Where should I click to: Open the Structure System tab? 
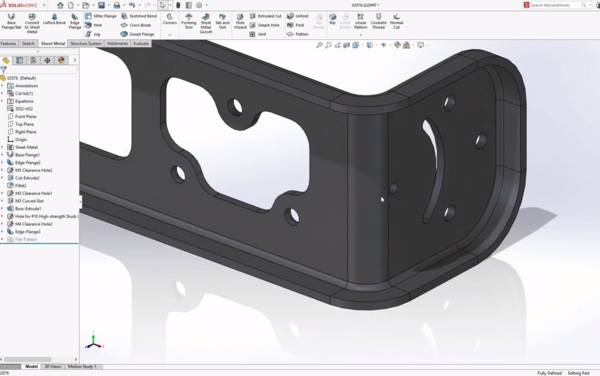pos(86,44)
